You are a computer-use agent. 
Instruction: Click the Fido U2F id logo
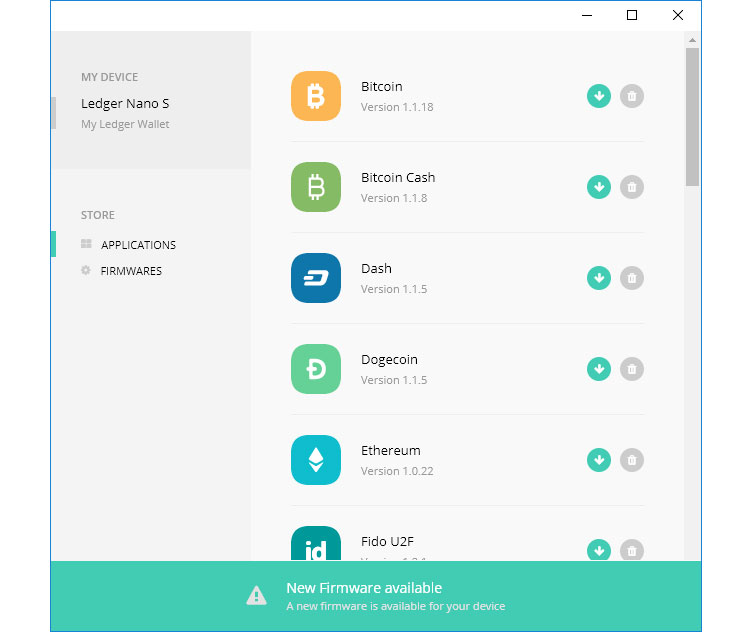pyautogui.click(x=316, y=543)
